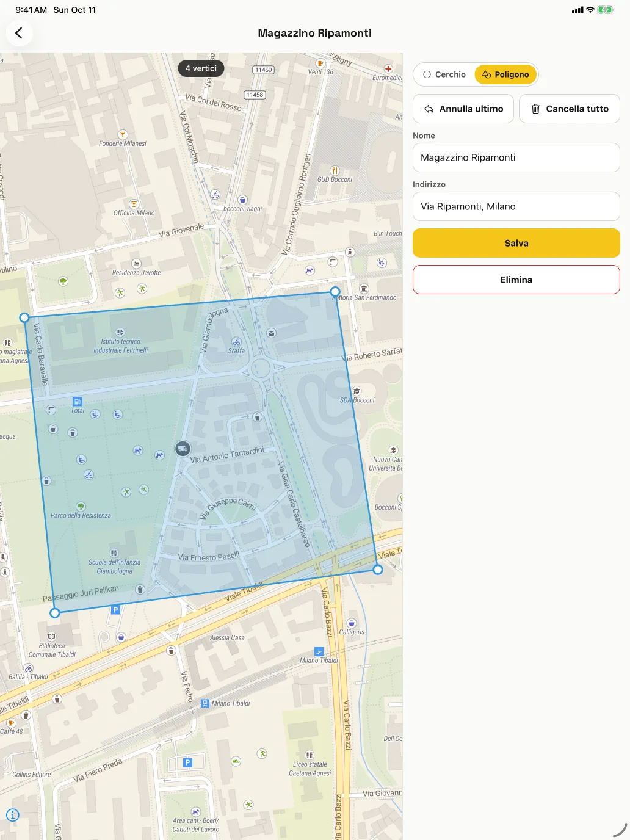Tap the Fonderie Milanesi restaurant icon
Image resolution: width=630 pixels, height=840 pixels.
pyautogui.click(x=123, y=134)
